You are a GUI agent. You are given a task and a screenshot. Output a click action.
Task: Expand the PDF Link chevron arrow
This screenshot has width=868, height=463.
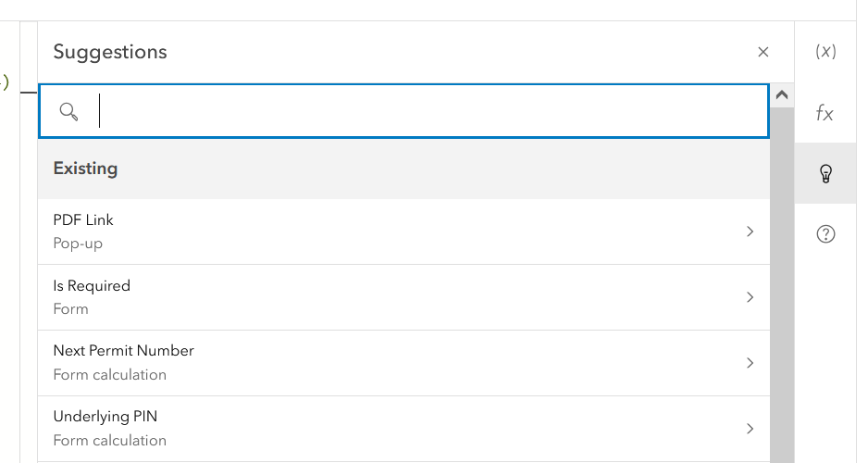pyautogui.click(x=750, y=231)
